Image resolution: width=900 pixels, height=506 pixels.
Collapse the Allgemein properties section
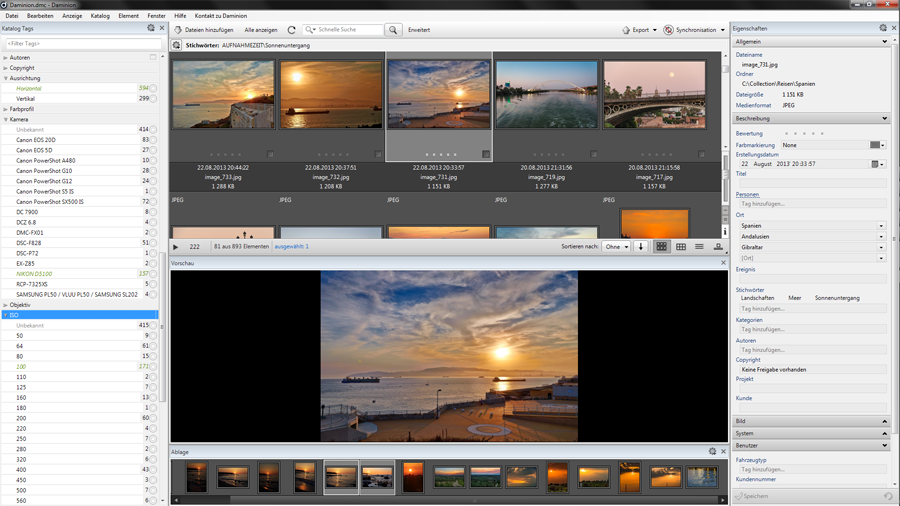[885, 42]
